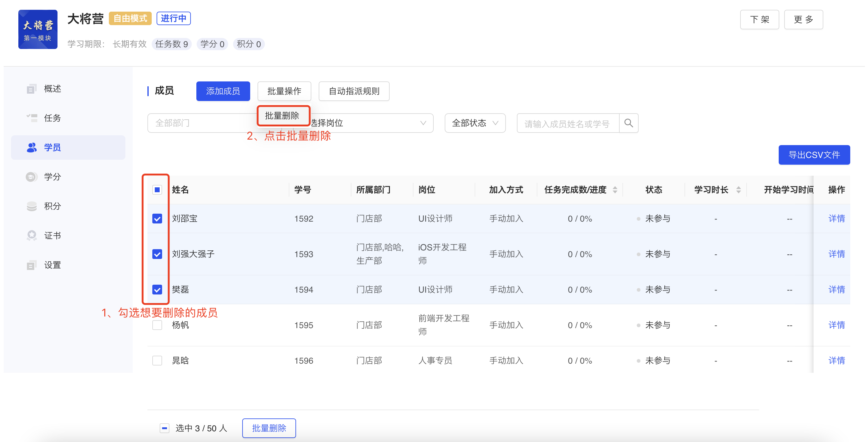Click the name 杨帆
The height and width of the screenshot is (442, 868).
pyautogui.click(x=180, y=325)
